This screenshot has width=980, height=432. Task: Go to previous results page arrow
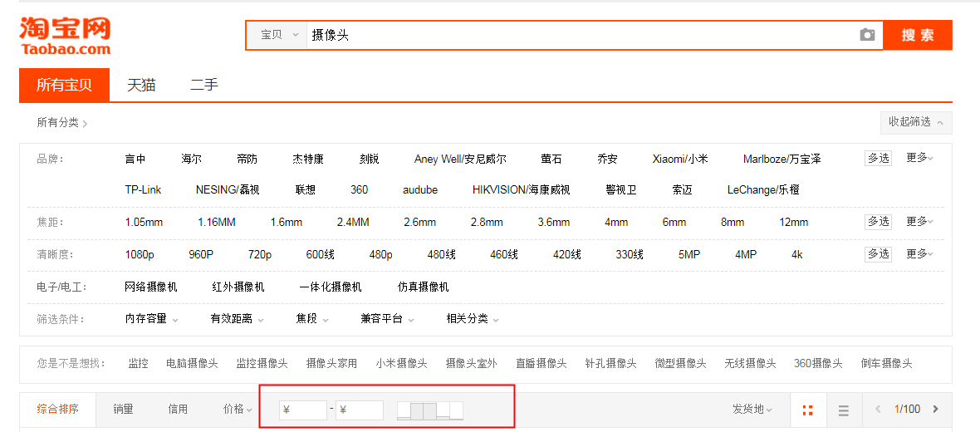click(878, 410)
